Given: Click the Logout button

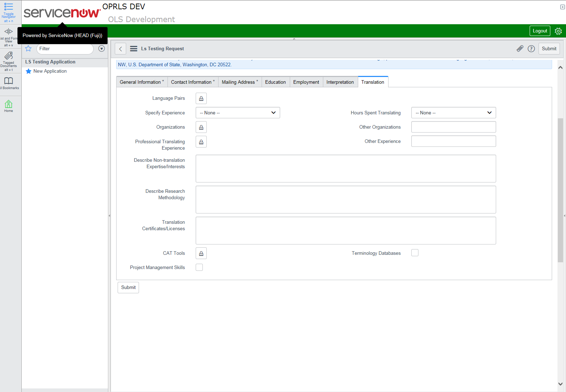Looking at the screenshot, I should pos(540,31).
